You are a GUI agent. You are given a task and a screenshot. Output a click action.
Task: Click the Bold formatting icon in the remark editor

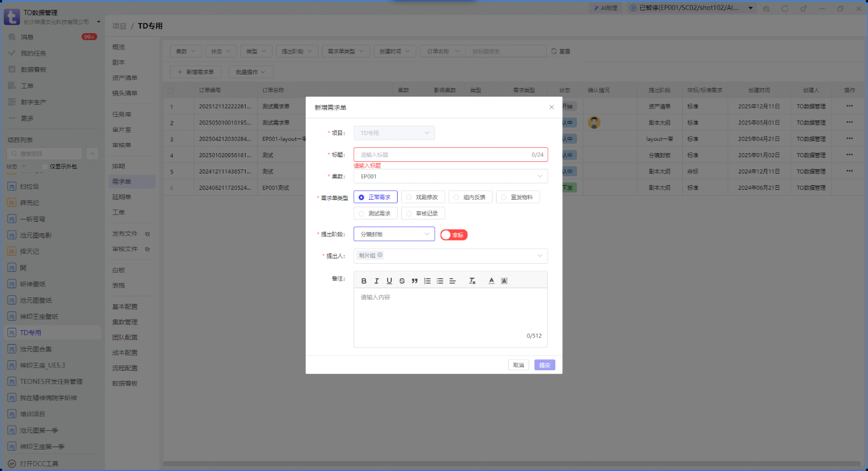click(x=364, y=281)
